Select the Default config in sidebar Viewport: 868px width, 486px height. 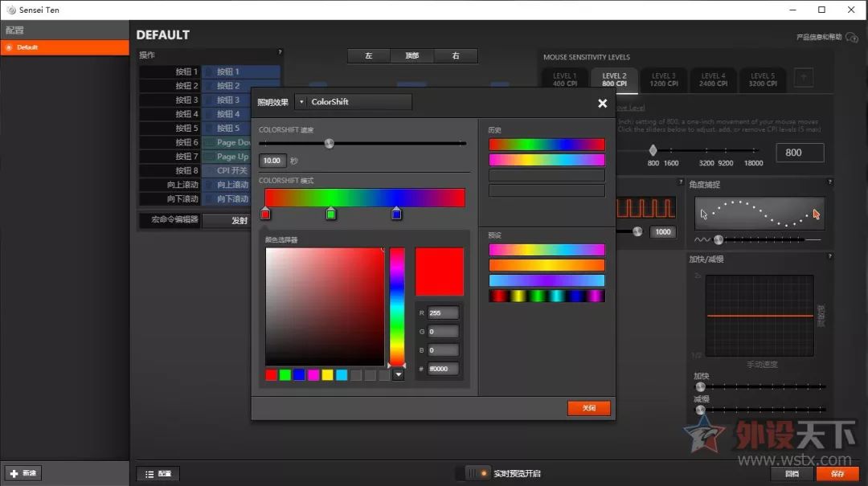coord(65,47)
